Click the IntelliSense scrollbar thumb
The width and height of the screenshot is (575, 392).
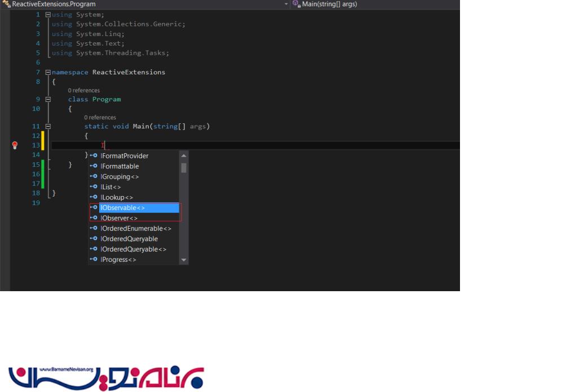tap(184, 168)
